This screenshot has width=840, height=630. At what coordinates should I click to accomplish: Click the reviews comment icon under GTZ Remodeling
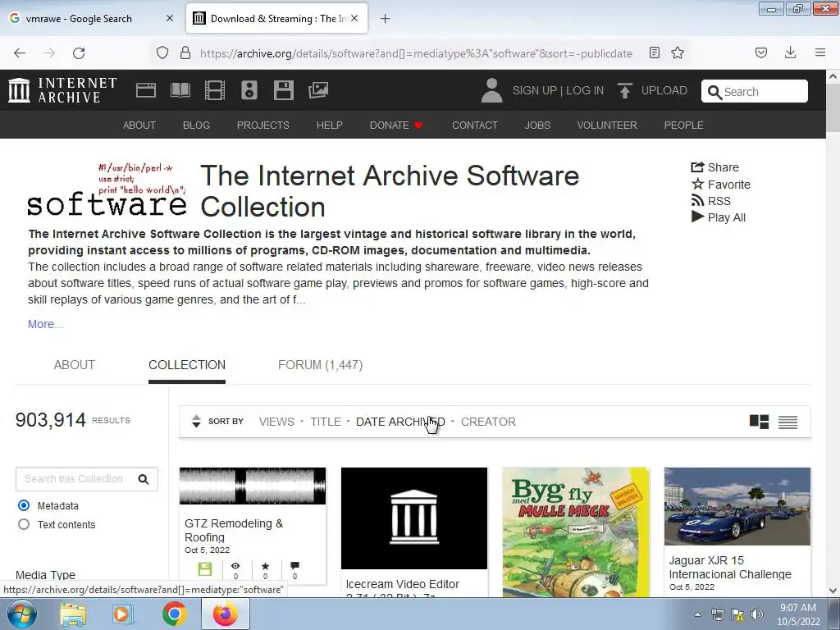tap(294, 566)
